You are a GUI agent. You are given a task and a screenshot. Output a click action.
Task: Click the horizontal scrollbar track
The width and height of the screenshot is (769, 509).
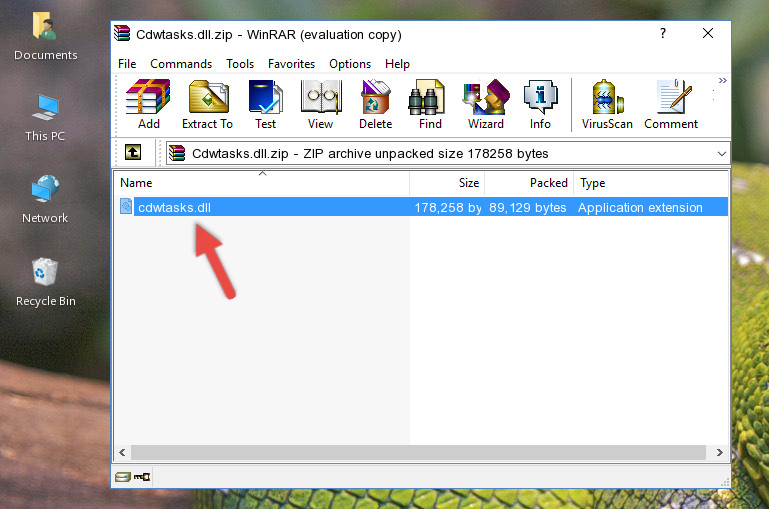(x=418, y=452)
